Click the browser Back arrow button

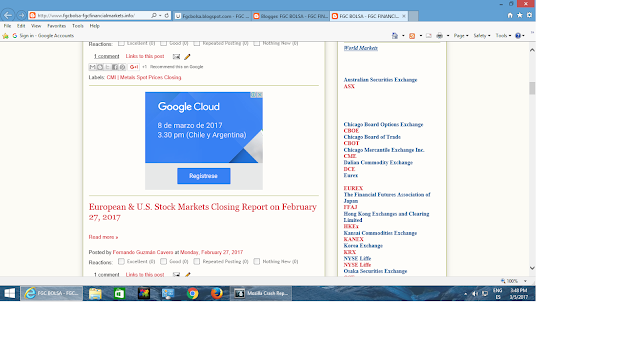(x=8, y=16)
